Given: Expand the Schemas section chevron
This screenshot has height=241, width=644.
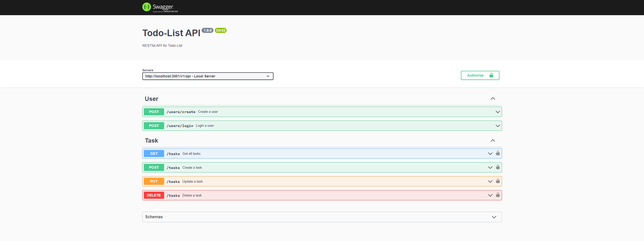Looking at the screenshot, I should click(x=494, y=217).
